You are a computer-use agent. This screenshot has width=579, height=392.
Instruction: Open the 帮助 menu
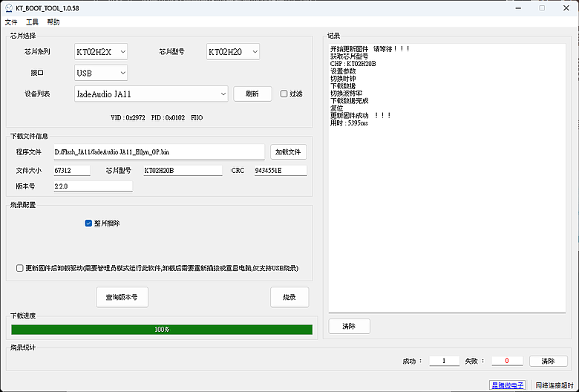[x=53, y=22]
